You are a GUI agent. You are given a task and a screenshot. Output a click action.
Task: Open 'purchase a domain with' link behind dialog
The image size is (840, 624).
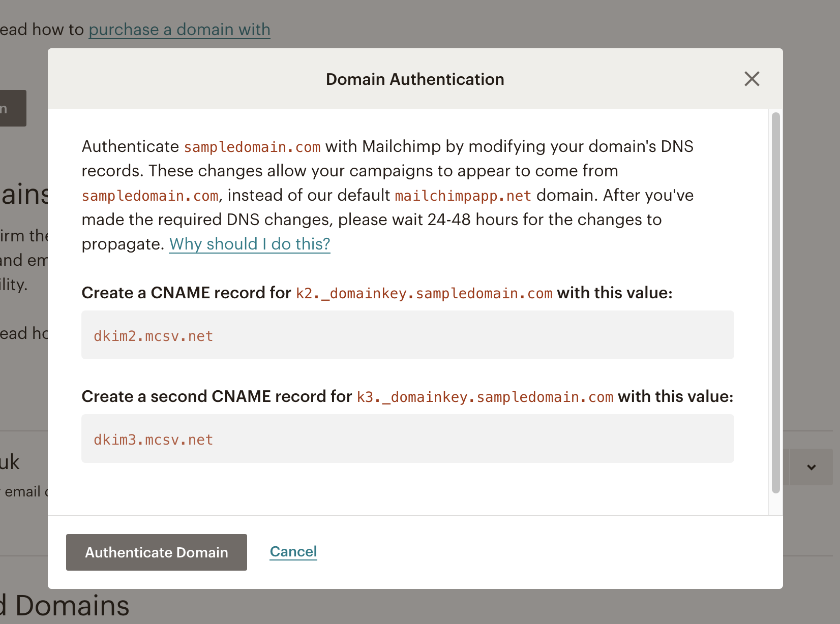(x=179, y=29)
